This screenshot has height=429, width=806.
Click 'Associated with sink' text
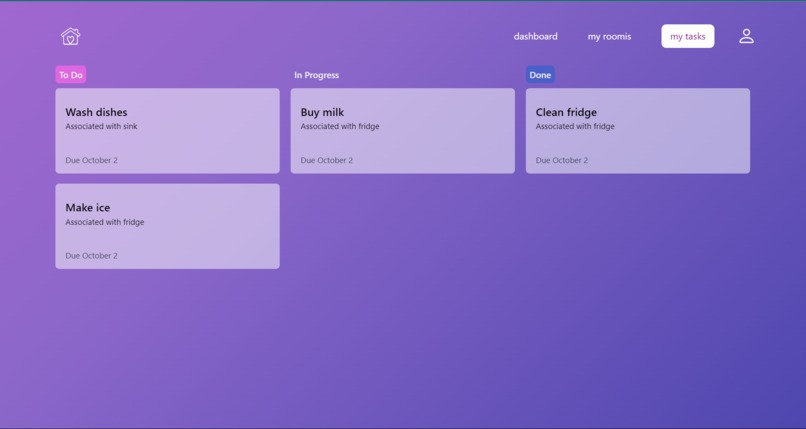(101, 126)
